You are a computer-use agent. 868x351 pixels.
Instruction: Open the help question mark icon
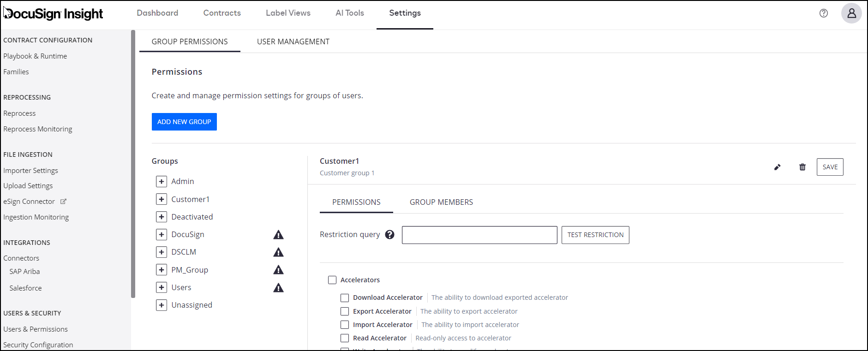(x=824, y=13)
